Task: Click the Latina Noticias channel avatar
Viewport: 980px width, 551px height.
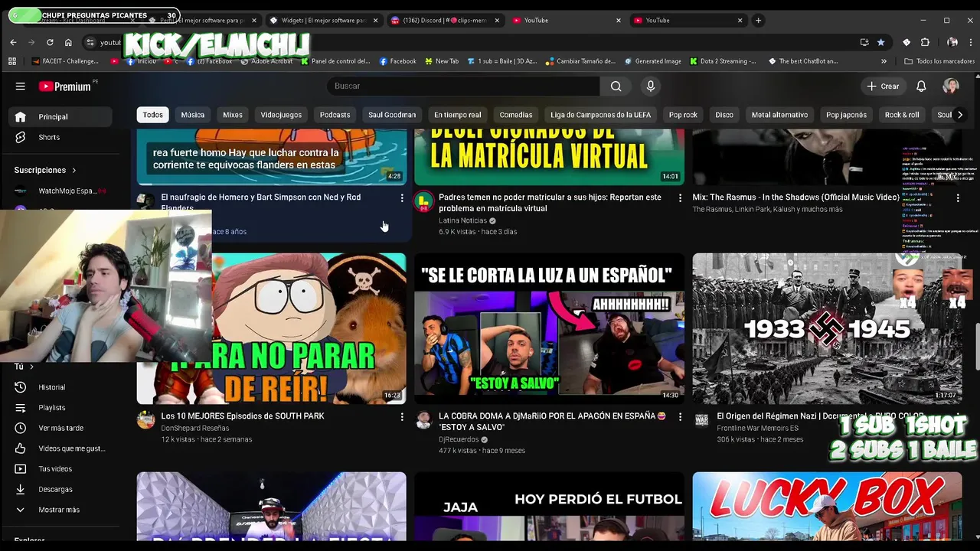Action: [423, 201]
